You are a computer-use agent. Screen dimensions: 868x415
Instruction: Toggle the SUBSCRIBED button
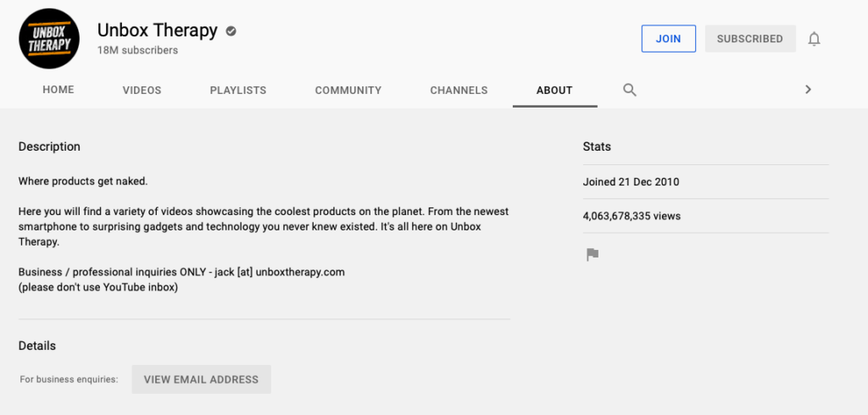[x=750, y=39]
